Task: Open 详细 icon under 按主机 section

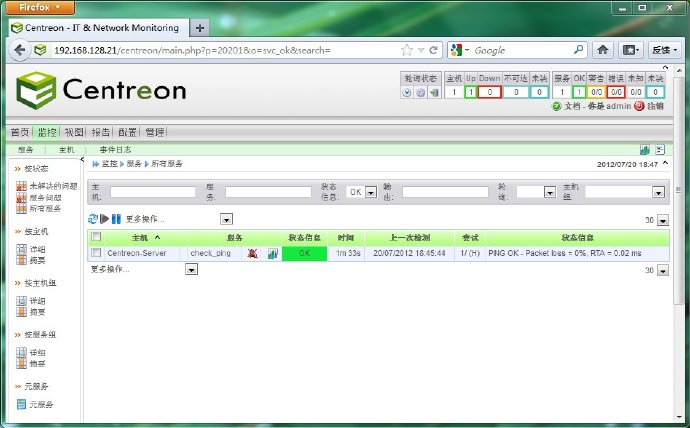Action: 21,249
